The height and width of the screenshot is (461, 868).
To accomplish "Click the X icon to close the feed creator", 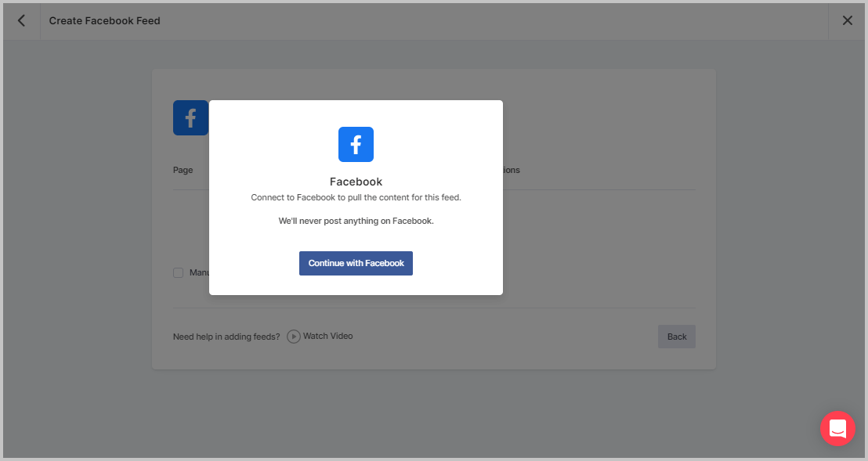I will coord(847,21).
